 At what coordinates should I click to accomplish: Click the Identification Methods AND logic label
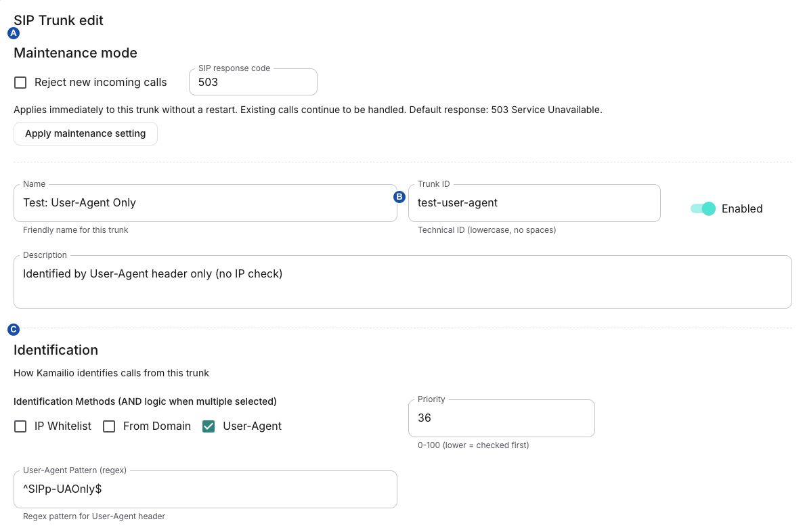coord(146,401)
